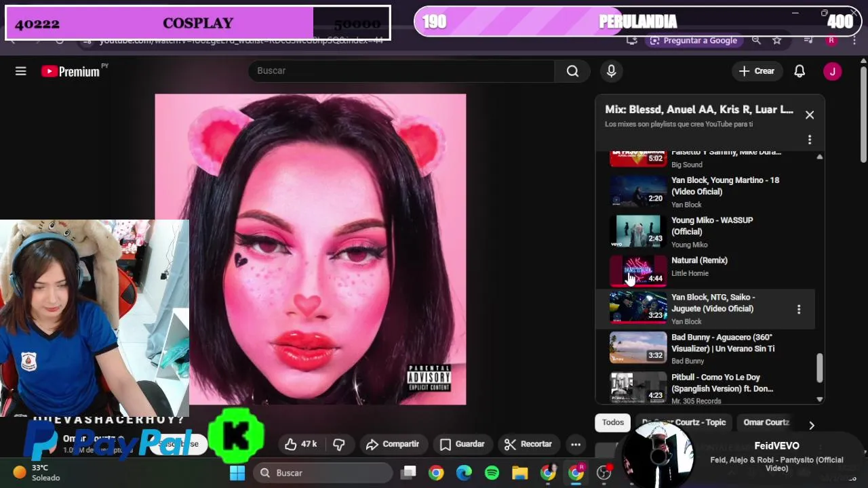Select Yan Block, NTG, Saiko - Juguete title
Viewport: 868px width, 488px height.
pyautogui.click(x=713, y=303)
